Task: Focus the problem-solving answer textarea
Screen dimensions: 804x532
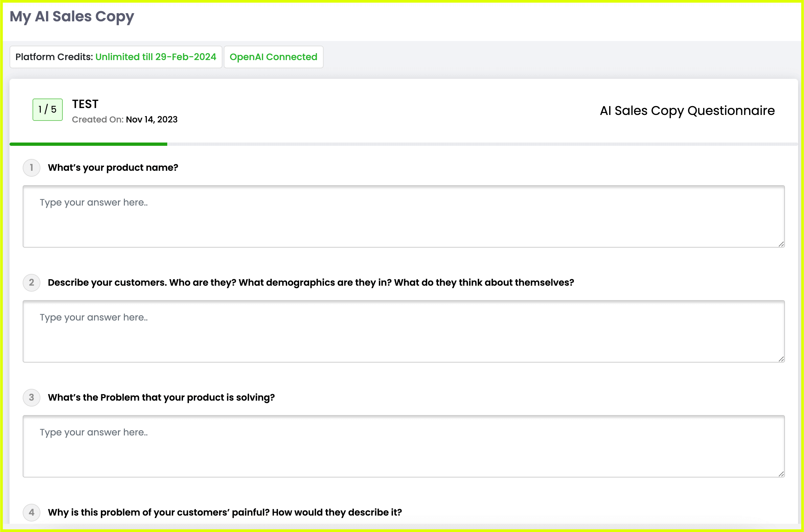Action: coord(403,446)
